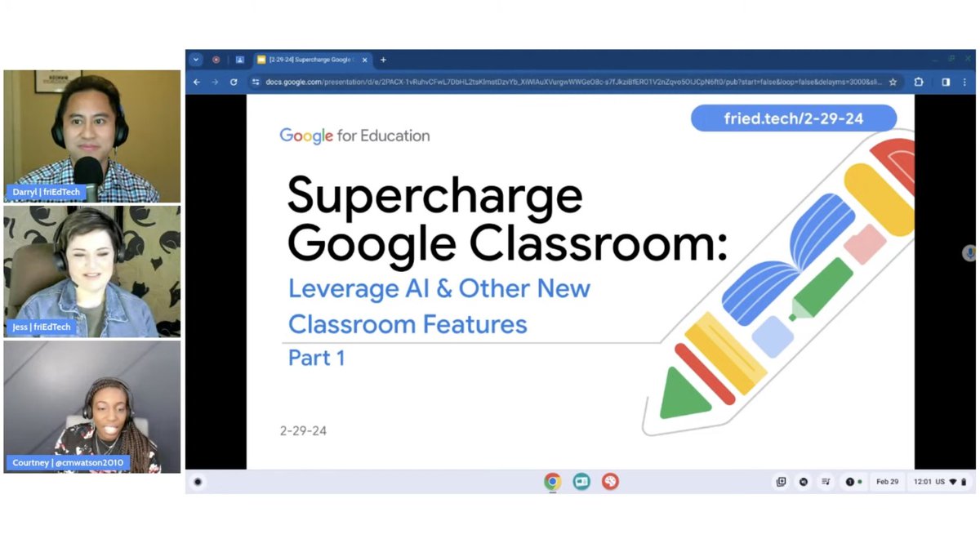This screenshot has height=539, width=980.
Task: Select Jess's webcam video tile
Action: (x=92, y=271)
